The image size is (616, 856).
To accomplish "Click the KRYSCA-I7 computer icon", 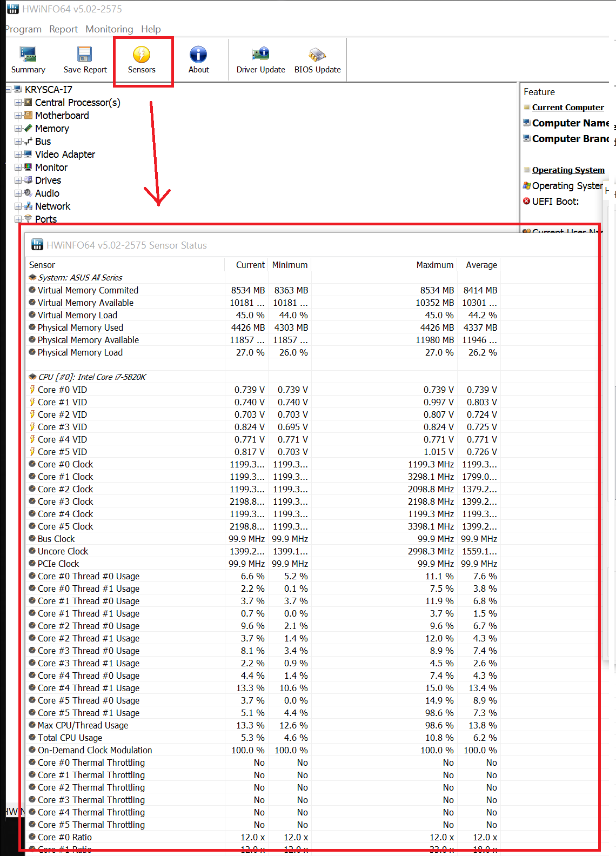I will [18, 89].
